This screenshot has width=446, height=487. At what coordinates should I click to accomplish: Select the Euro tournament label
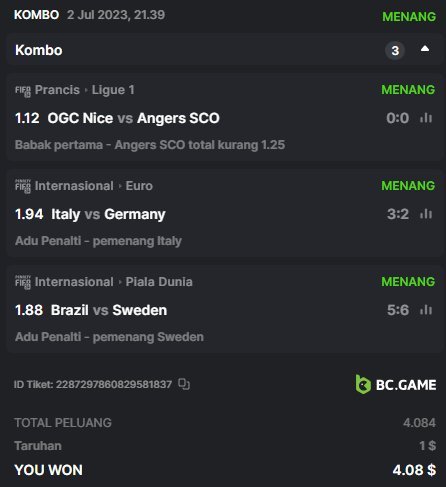pos(139,186)
